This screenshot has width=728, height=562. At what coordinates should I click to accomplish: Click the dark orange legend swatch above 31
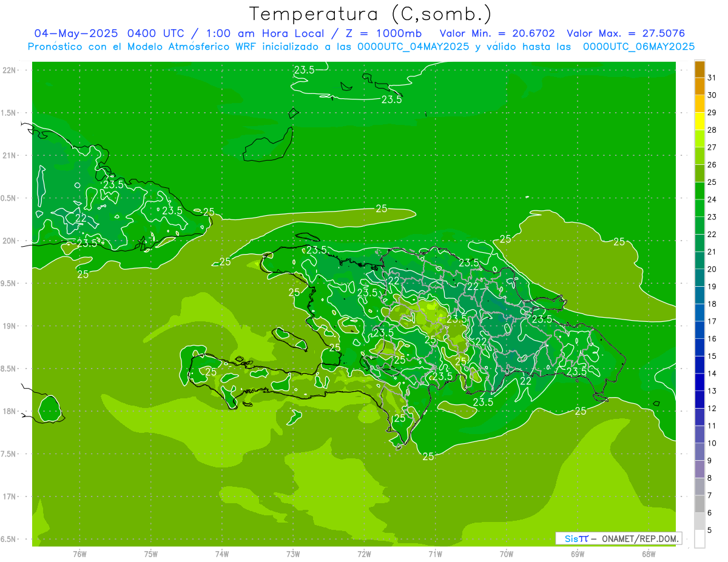[x=699, y=69]
